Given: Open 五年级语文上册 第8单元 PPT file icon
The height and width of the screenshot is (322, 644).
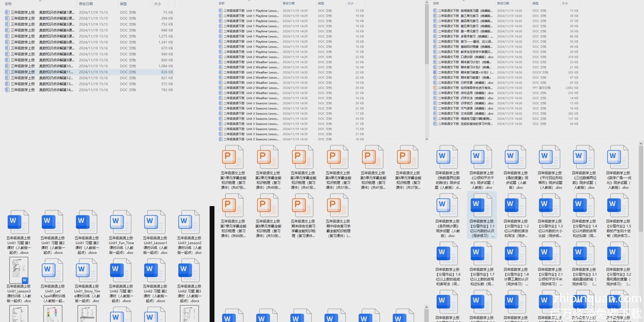Looking at the screenshot, I should pyautogui.click(x=268, y=205).
